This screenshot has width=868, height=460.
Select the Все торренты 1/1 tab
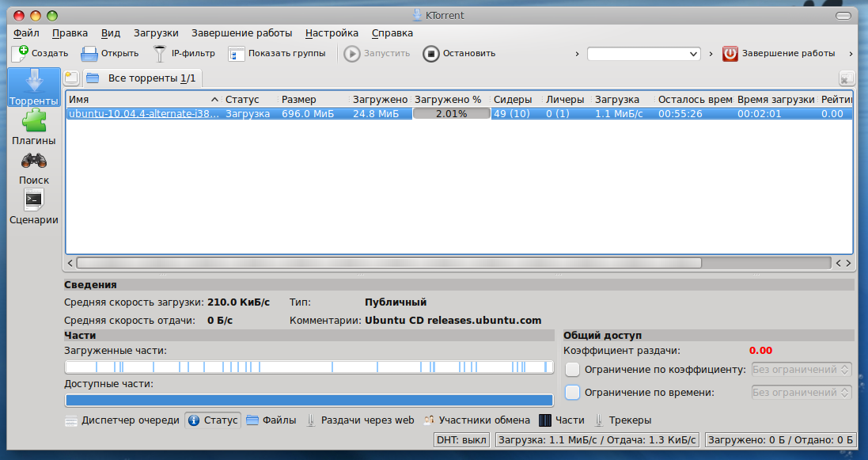pyautogui.click(x=143, y=78)
